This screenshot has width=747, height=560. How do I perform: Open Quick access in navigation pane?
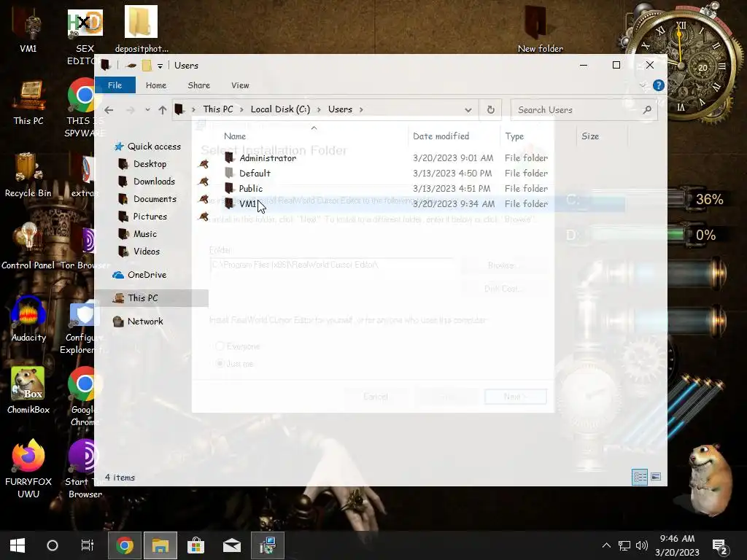pos(154,146)
